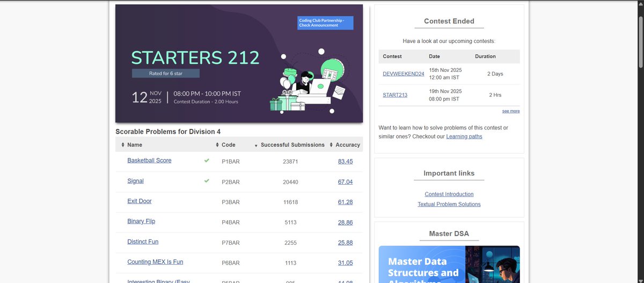
Task: View accuracy 83.45 for Basketball Score
Action: coord(346,161)
